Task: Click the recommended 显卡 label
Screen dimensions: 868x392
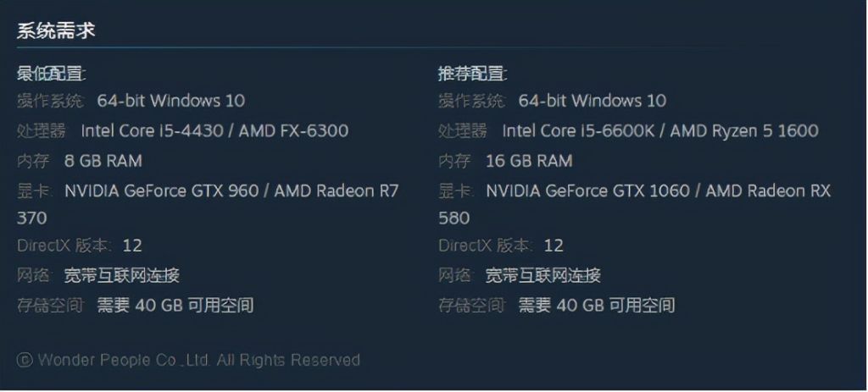Action: tap(455, 190)
